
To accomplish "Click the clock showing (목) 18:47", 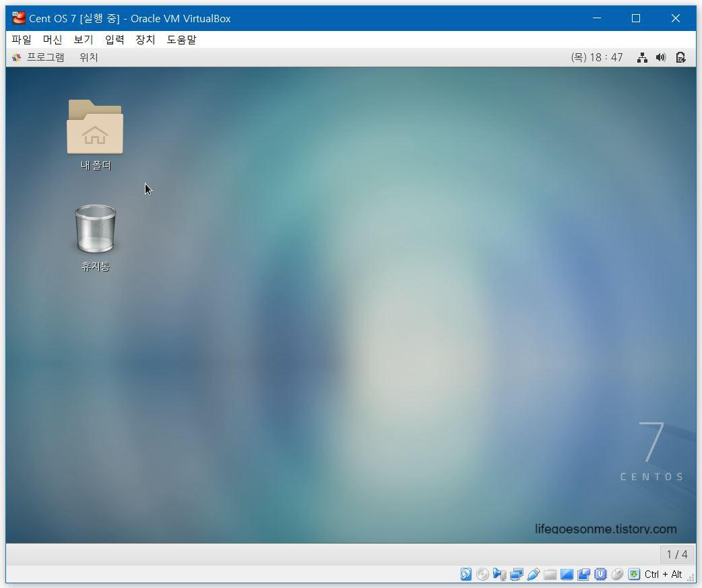I will (597, 57).
